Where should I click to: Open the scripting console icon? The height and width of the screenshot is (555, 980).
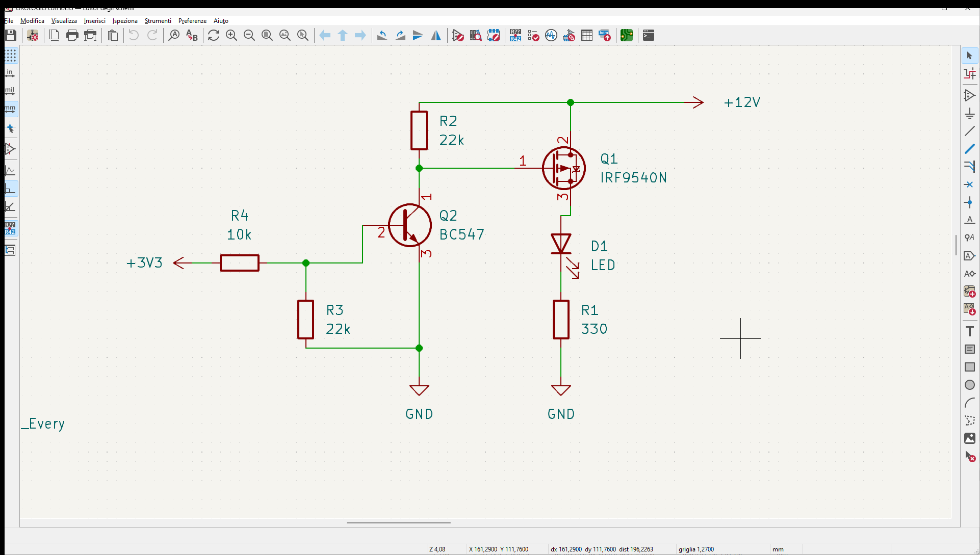[x=649, y=35]
